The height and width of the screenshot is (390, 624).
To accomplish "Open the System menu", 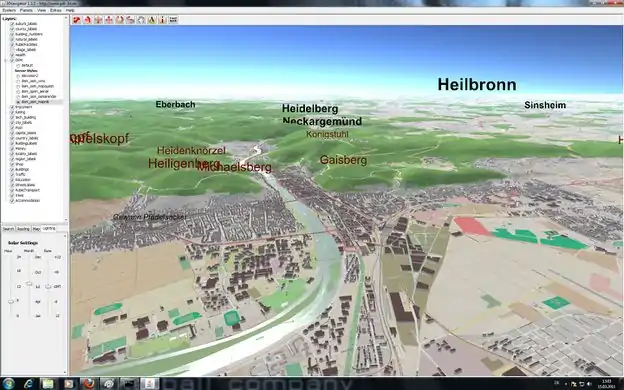I will (x=9, y=10).
